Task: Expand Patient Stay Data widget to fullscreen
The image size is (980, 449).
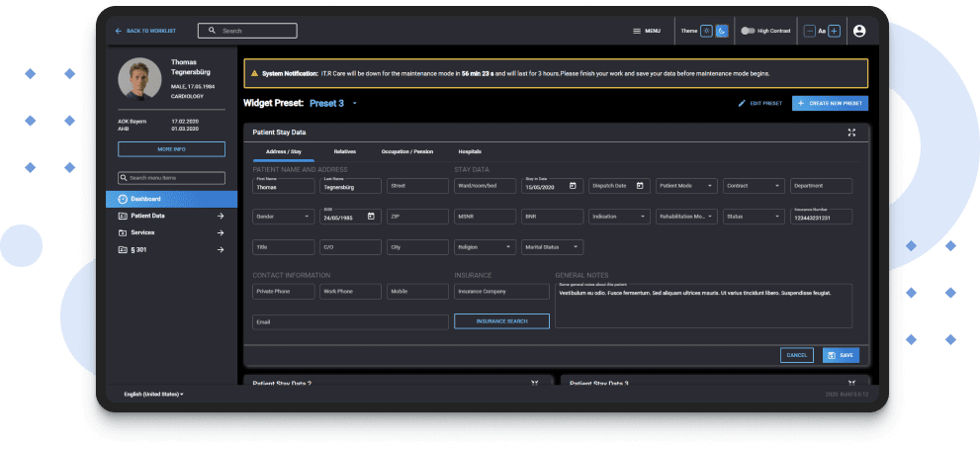Action: click(851, 133)
